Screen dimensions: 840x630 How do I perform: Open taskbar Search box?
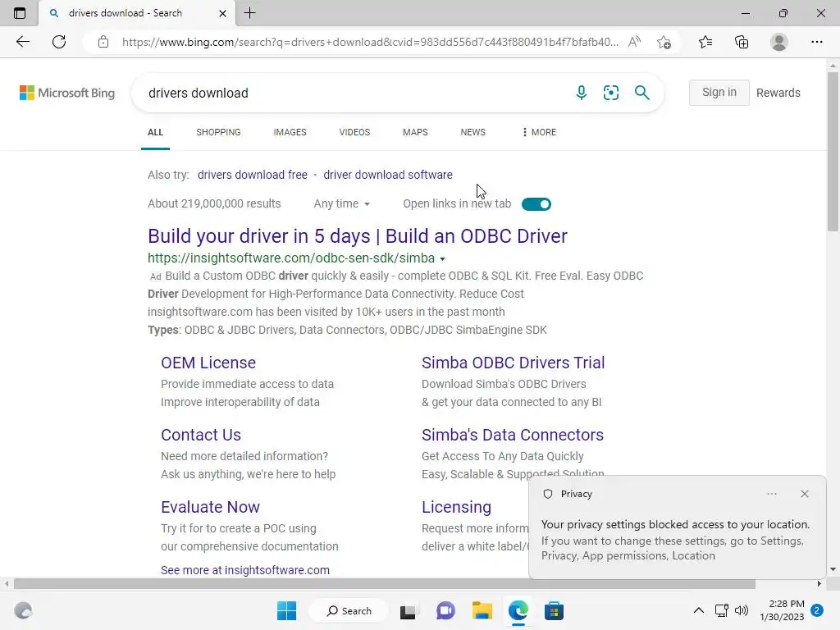point(349,610)
